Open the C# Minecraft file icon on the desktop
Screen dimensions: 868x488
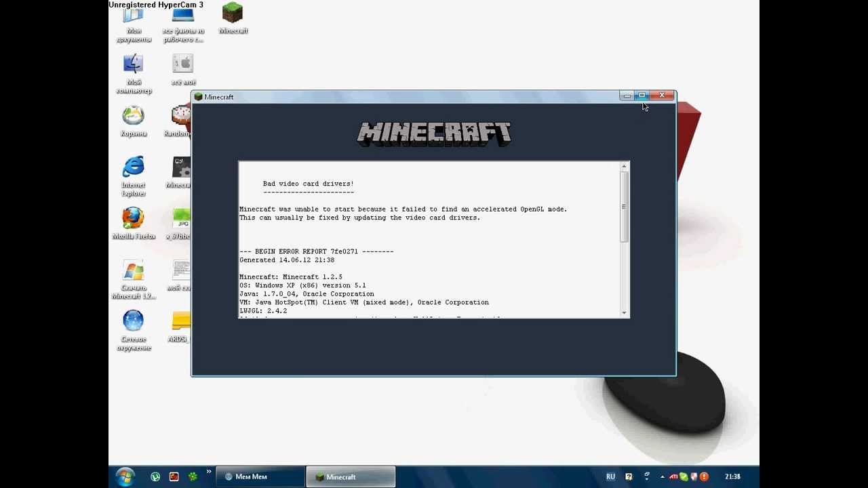click(x=179, y=174)
